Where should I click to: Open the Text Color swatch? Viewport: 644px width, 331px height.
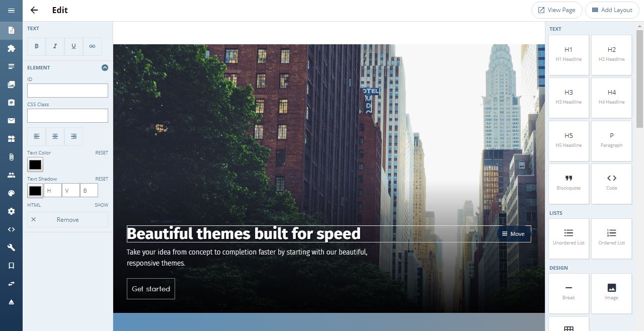click(35, 164)
